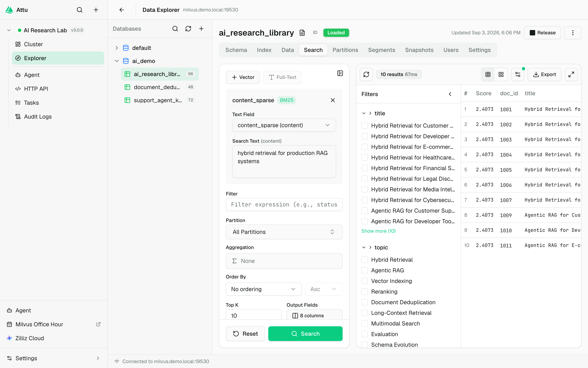The image size is (588, 368).
Task: Open Audit Logs page
Action: (58, 117)
